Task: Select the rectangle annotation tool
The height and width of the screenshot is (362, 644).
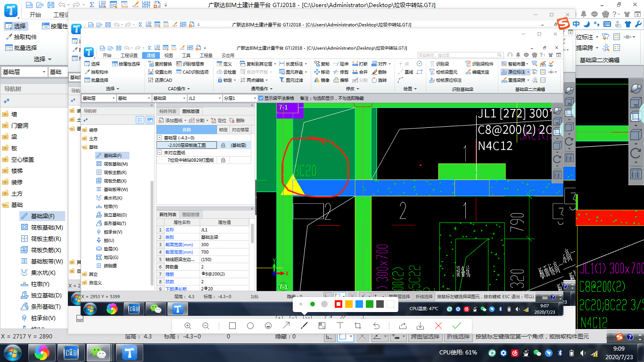Action: coord(232,326)
